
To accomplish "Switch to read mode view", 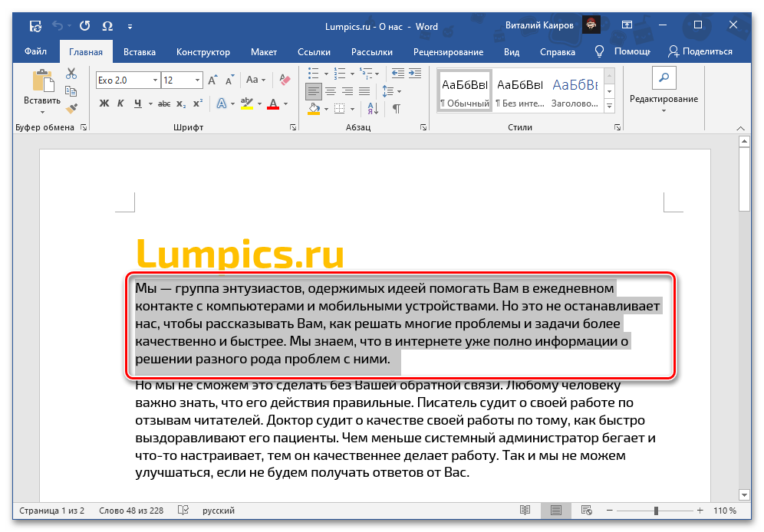I will 525,510.
